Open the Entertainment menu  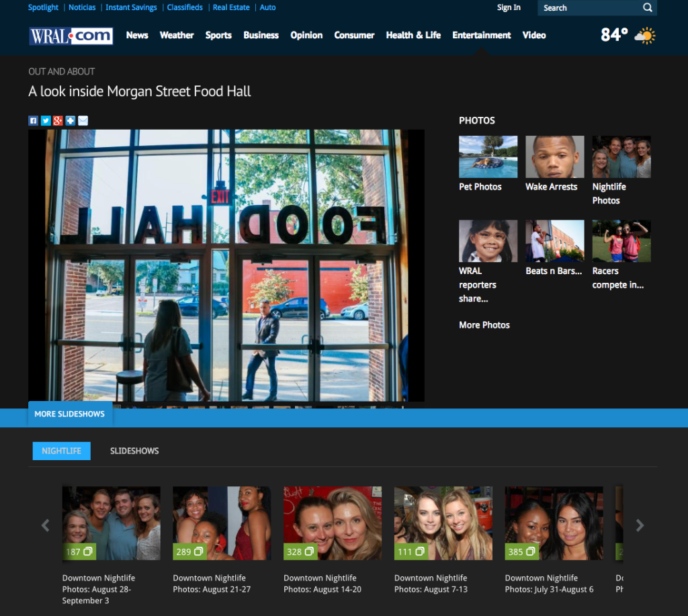(x=482, y=35)
